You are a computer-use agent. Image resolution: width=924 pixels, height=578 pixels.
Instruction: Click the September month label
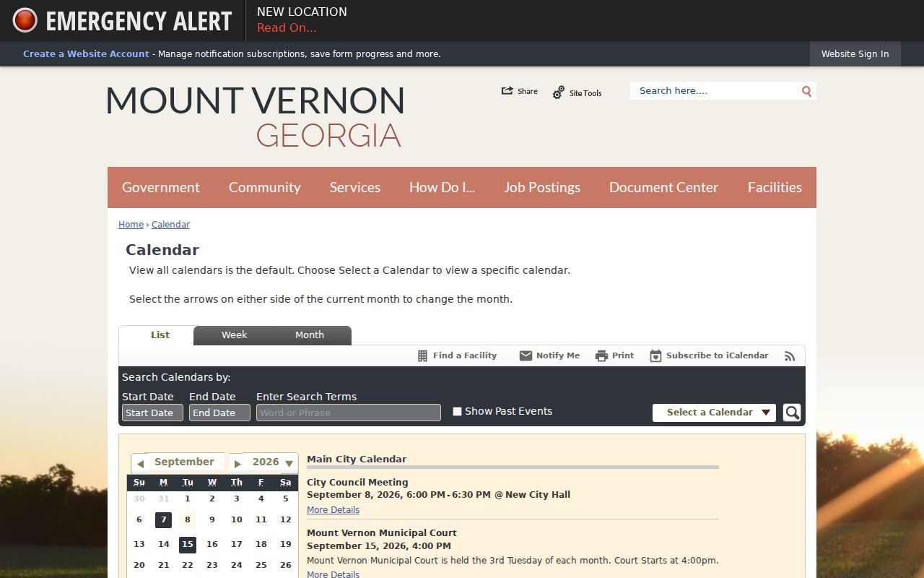click(x=184, y=462)
